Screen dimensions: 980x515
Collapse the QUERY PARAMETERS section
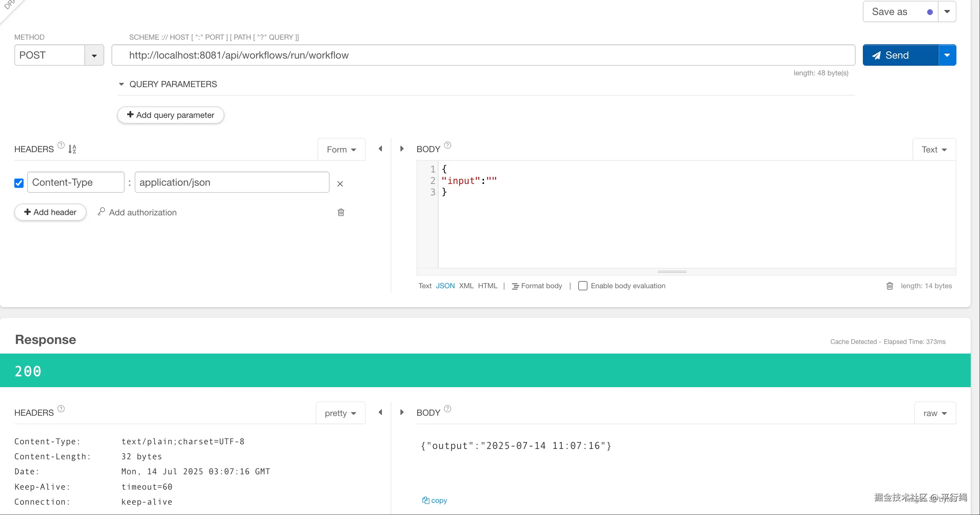coord(121,84)
